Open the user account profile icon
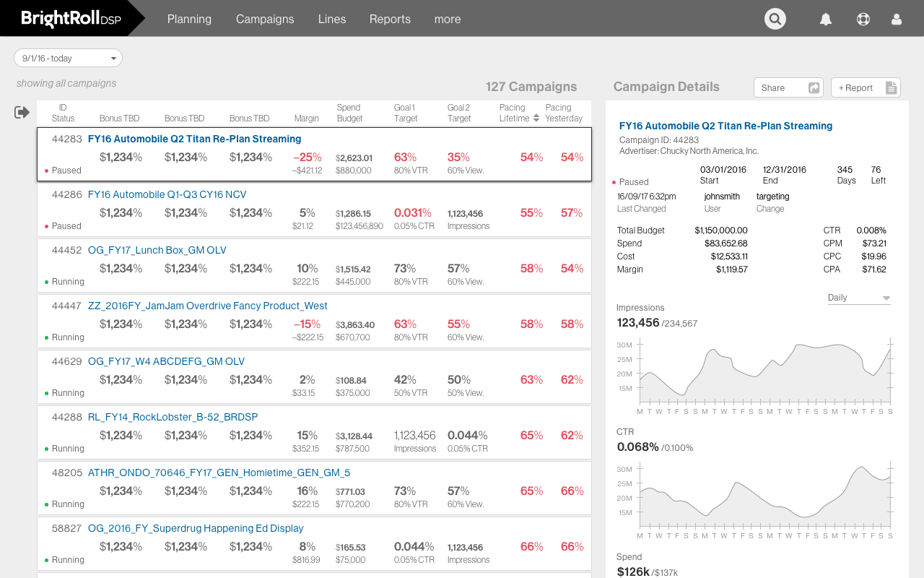Image resolution: width=924 pixels, height=578 pixels. point(896,18)
